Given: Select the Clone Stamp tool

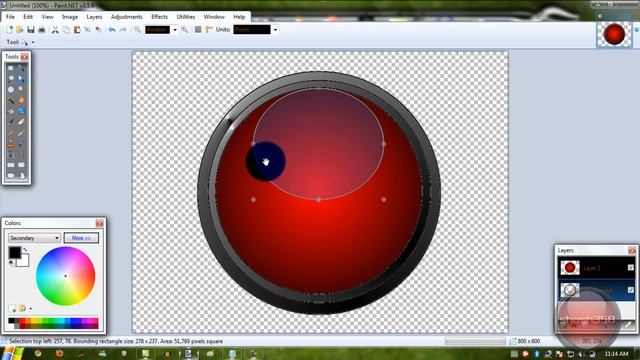Looking at the screenshot, I should (x=11, y=144).
